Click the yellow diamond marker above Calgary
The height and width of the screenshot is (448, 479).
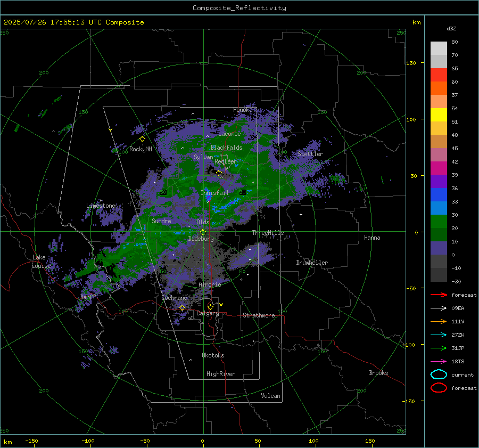click(x=210, y=307)
